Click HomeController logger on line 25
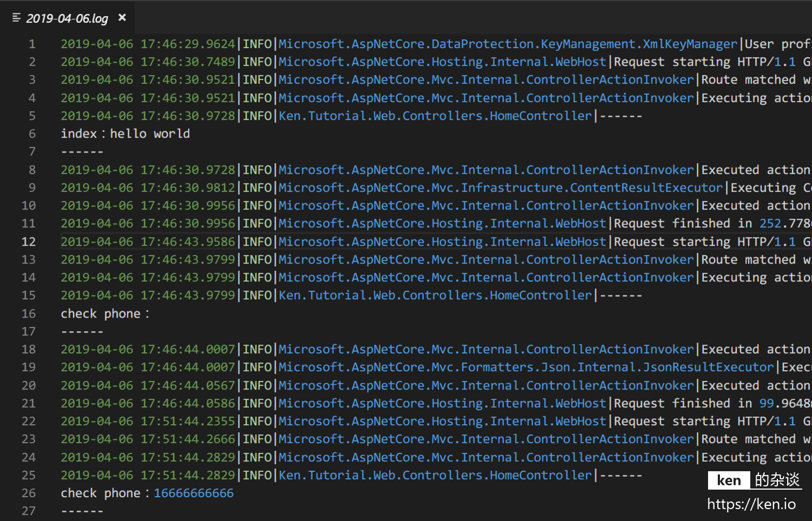812x521 pixels. point(435,475)
